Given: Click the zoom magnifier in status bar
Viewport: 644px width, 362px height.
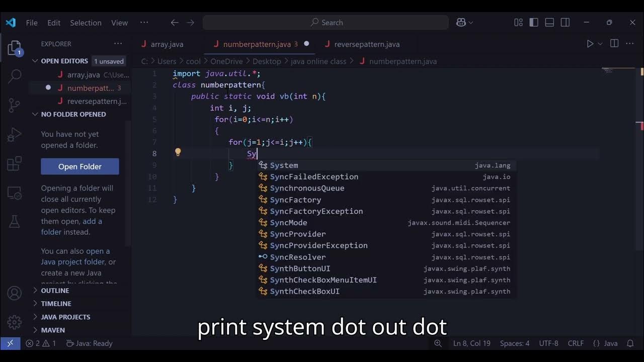Looking at the screenshot, I should pyautogui.click(x=438, y=343).
